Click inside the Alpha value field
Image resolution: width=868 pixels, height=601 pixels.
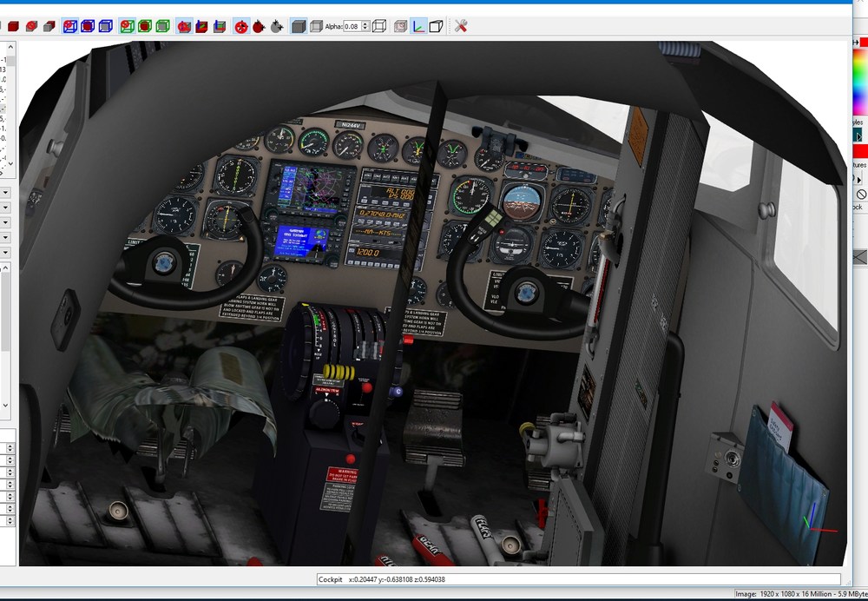pos(352,26)
